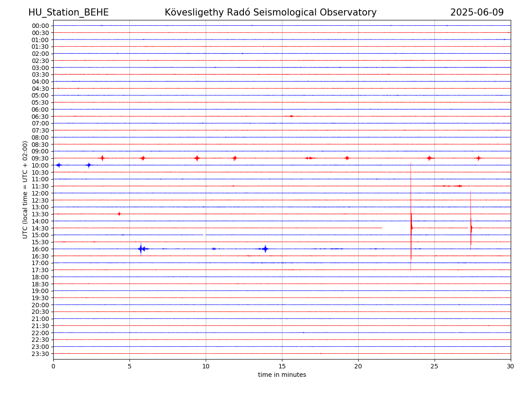
Task: Select the 00:30 time label
Action: tap(40, 33)
